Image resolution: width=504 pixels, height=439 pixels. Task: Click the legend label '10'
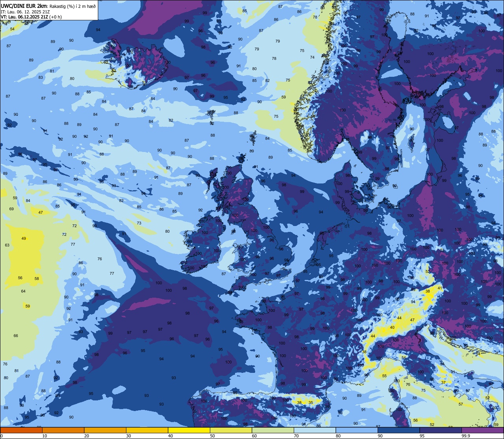coord(44,436)
